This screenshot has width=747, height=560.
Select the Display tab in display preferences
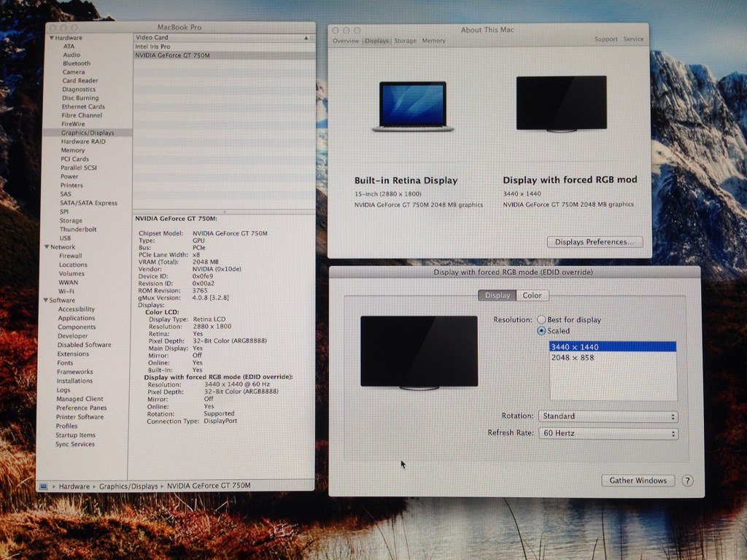coord(498,295)
